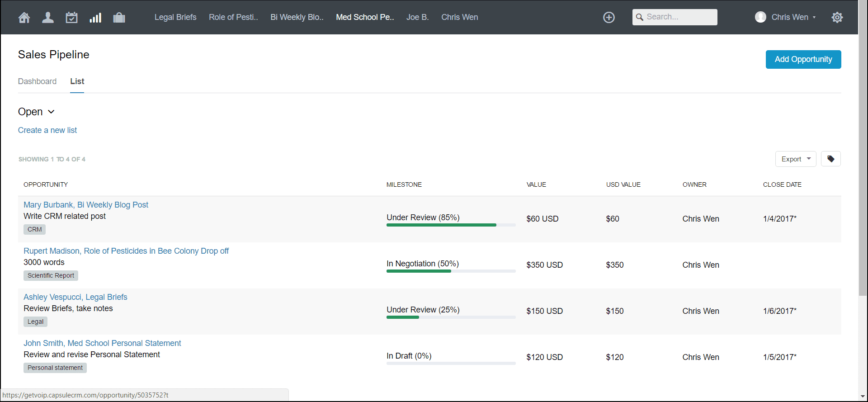Open Ashley Vespucci, Legal Briefs opportunity

75,297
